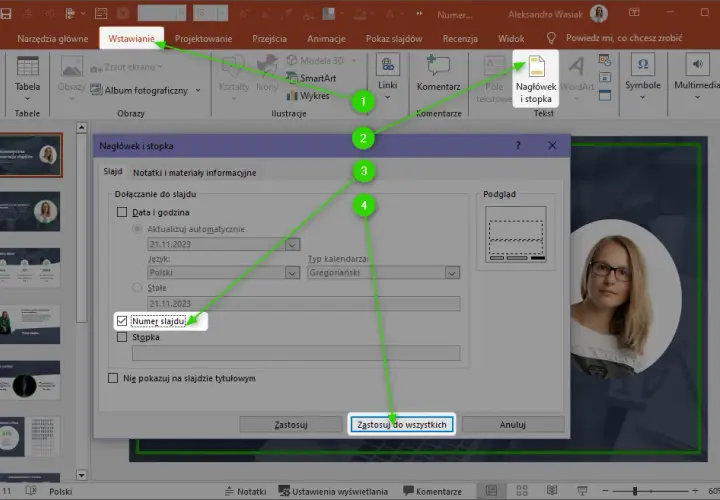
Task: Open the Język Polski dropdown
Action: (x=292, y=273)
